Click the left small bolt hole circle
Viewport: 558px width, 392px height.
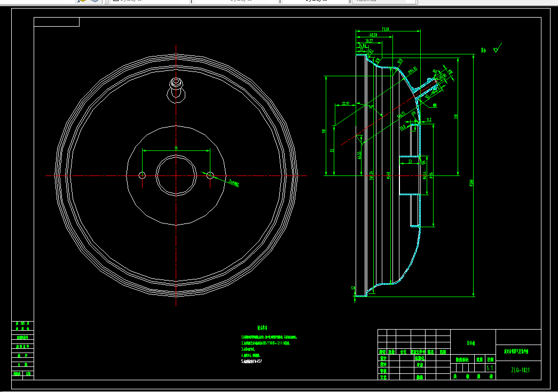point(142,175)
